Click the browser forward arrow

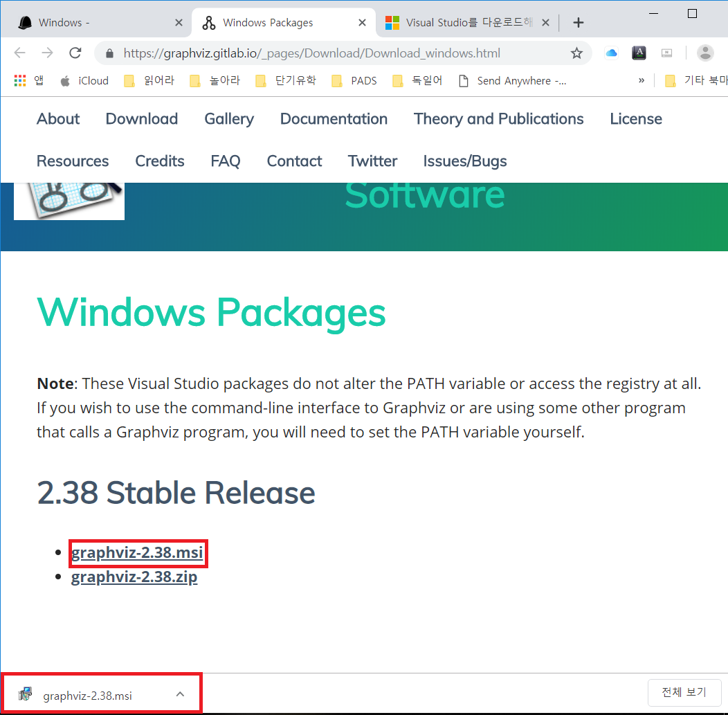click(47, 53)
